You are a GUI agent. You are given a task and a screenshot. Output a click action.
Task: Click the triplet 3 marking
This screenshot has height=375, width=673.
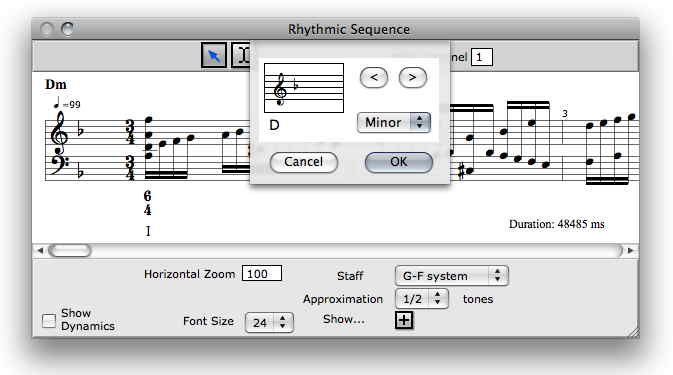[x=565, y=114]
